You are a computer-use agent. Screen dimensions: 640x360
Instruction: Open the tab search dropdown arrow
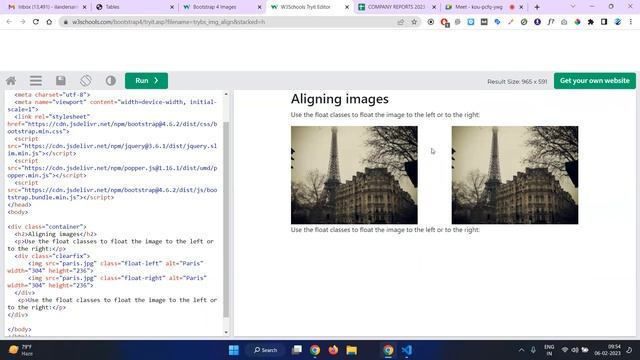(573, 7)
